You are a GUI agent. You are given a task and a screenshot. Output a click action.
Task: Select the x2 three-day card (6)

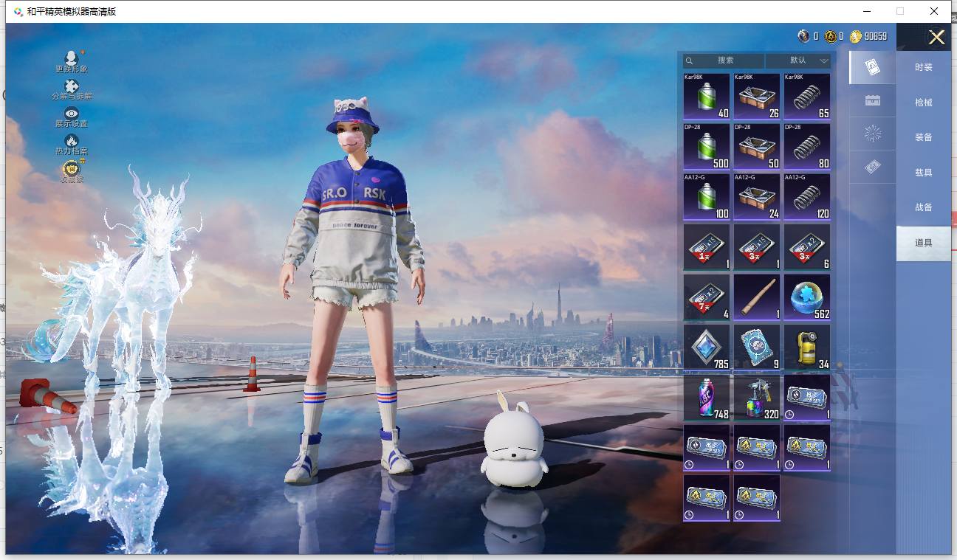pos(807,247)
